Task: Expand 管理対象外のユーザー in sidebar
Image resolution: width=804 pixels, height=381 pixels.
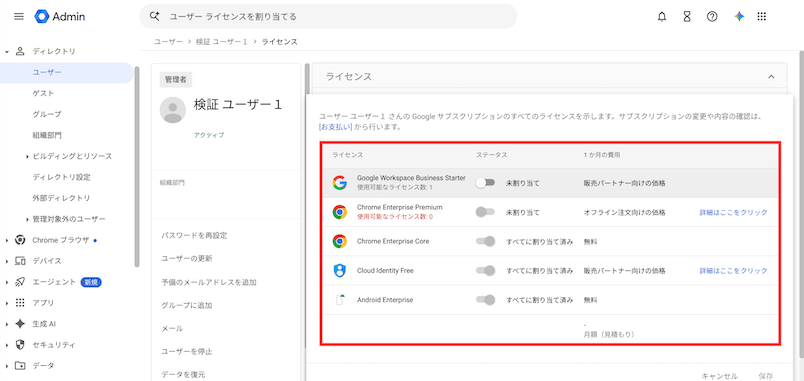Action: click(27, 219)
